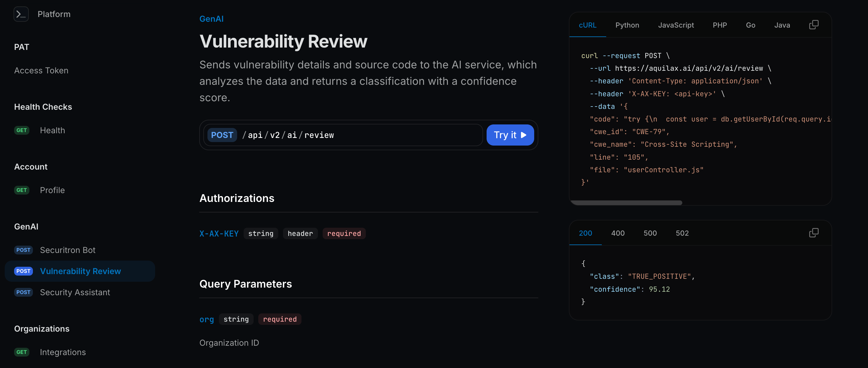868x368 pixels.
Task: Click the Organizations sidebar heading
Action: click(x=42, y=329)
